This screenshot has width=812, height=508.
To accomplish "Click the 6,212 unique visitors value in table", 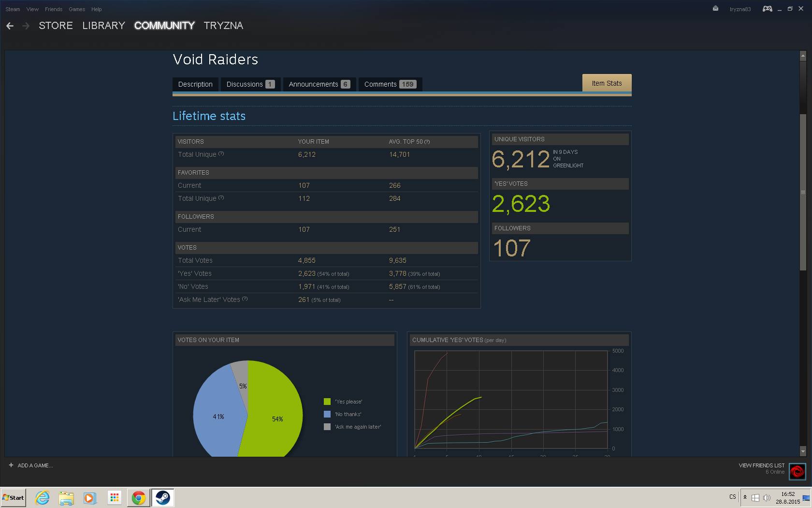I will coord(306,154).
